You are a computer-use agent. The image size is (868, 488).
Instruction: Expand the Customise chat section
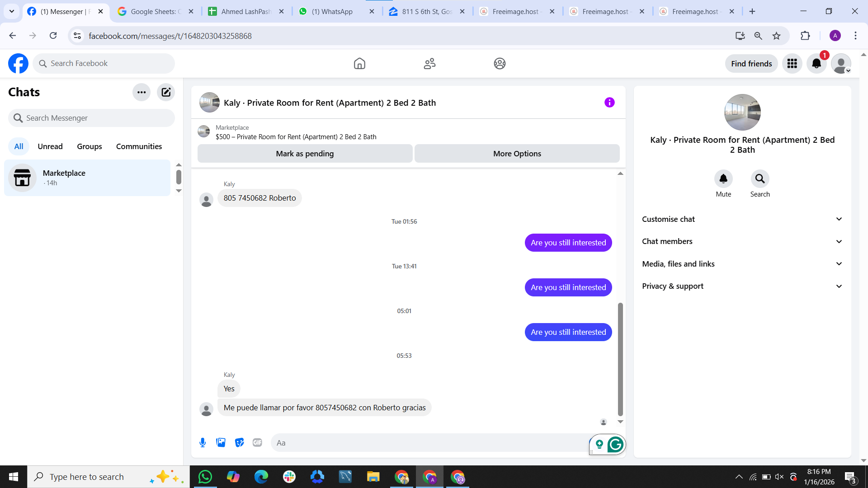coord(742,219)
